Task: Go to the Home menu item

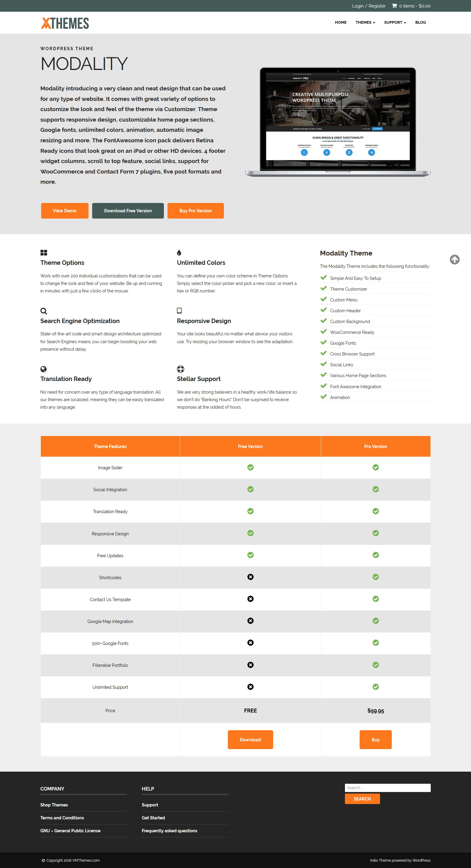Action: pos(341,22)
